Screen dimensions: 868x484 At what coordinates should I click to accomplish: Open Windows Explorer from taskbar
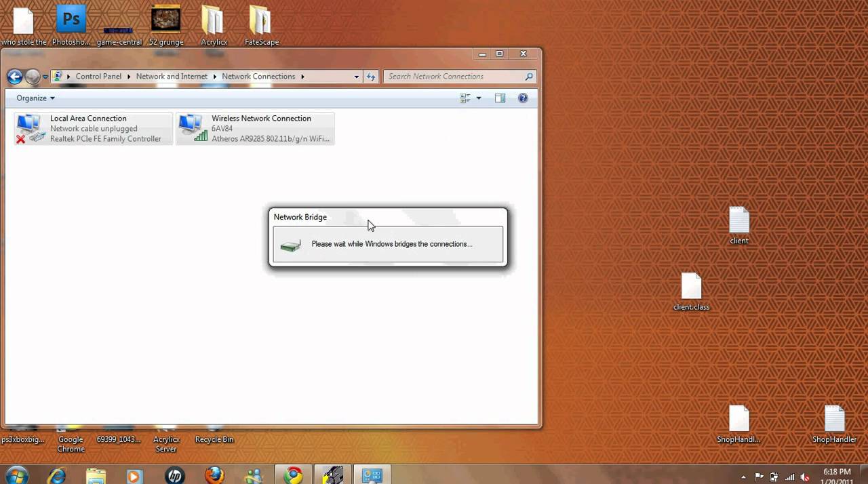pos(96,475)
